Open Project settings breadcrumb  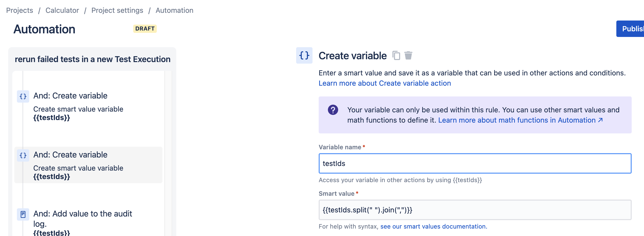click(x=117, y=10)
